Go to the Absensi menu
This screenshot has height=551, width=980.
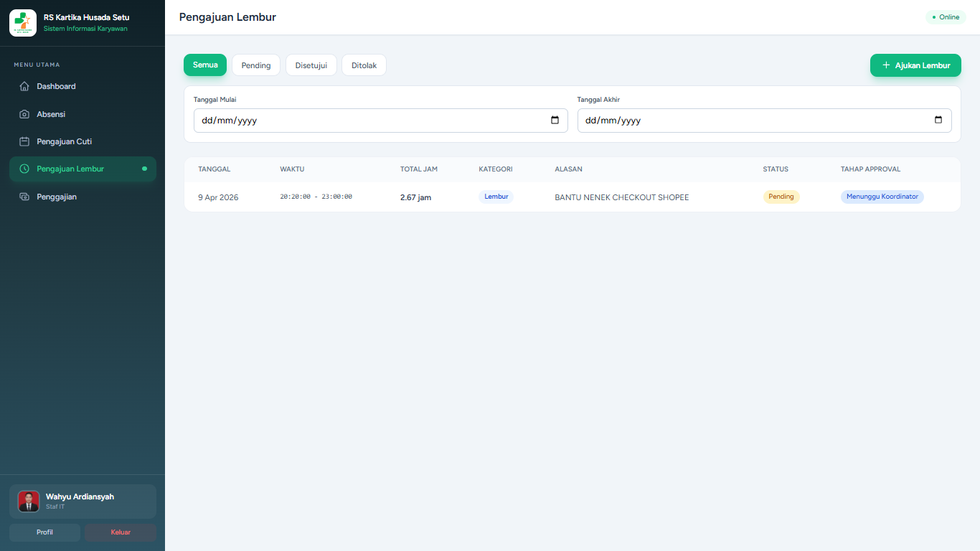click(83, 114)
